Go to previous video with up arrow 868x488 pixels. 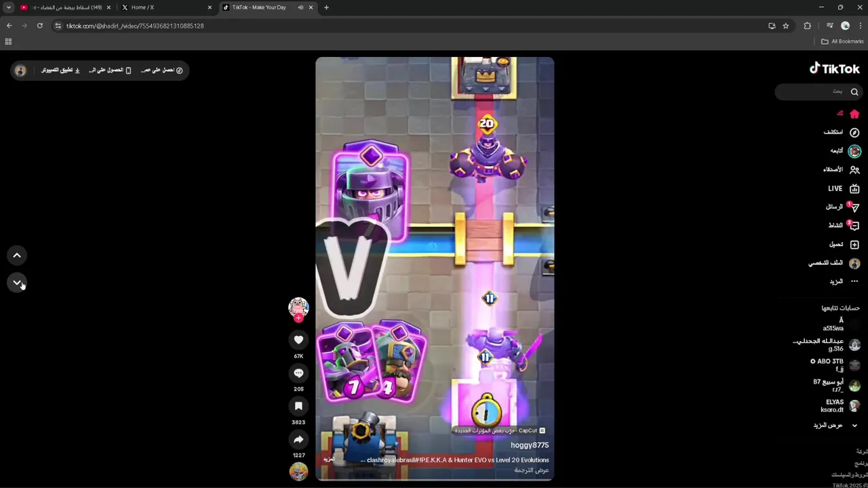pyautogui.click(x=17, y=256)
